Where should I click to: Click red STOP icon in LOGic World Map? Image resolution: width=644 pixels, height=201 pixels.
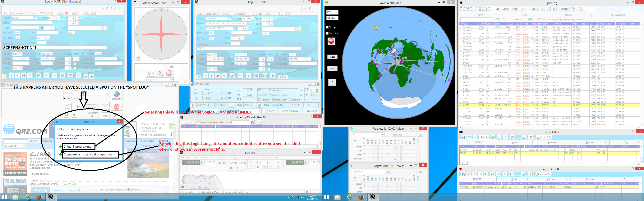[331, 41]
